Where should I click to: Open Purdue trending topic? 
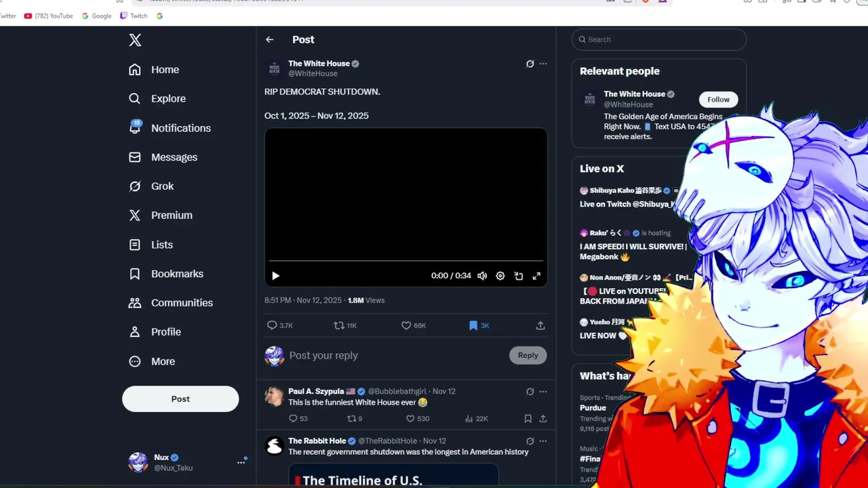coord(593,408)
